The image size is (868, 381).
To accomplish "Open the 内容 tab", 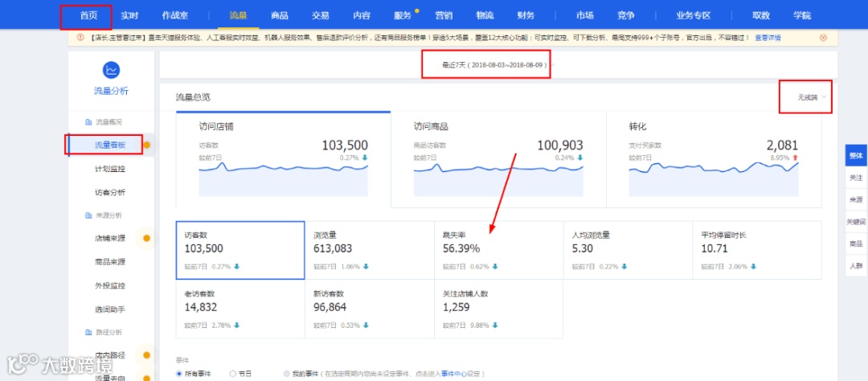I will click(x=362, y=15).
